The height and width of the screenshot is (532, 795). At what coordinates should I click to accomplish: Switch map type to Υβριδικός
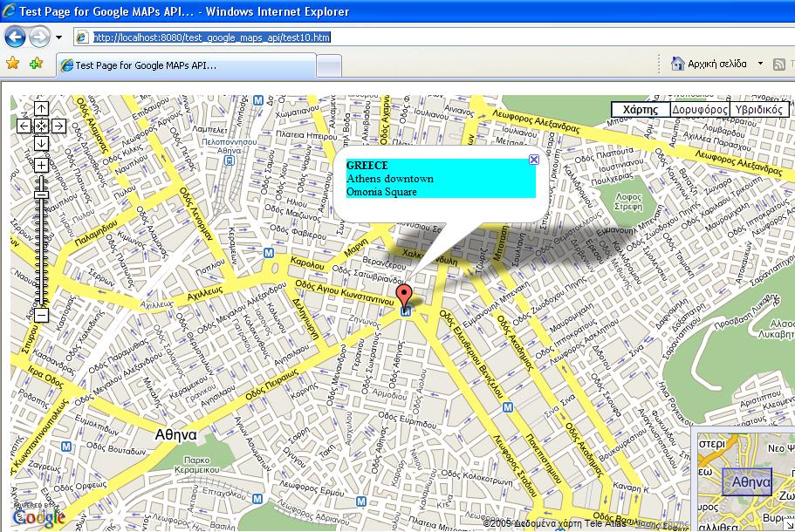(x=759, y=109)
